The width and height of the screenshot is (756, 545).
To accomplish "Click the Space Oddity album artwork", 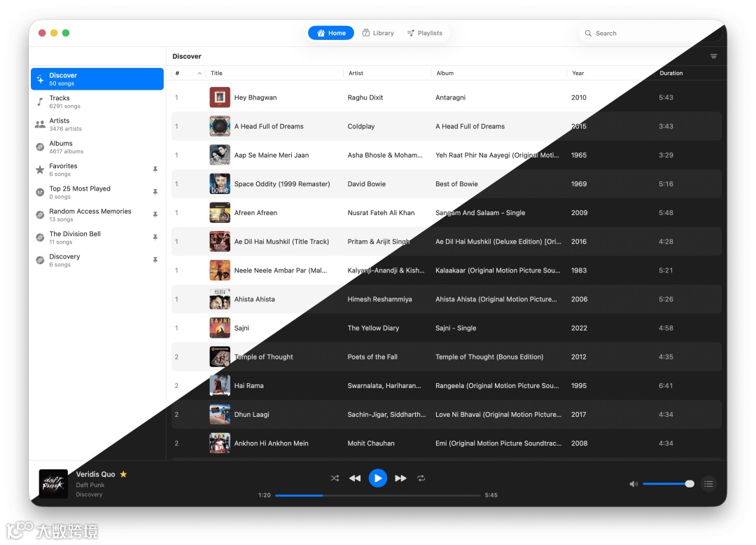I will 220,184.
